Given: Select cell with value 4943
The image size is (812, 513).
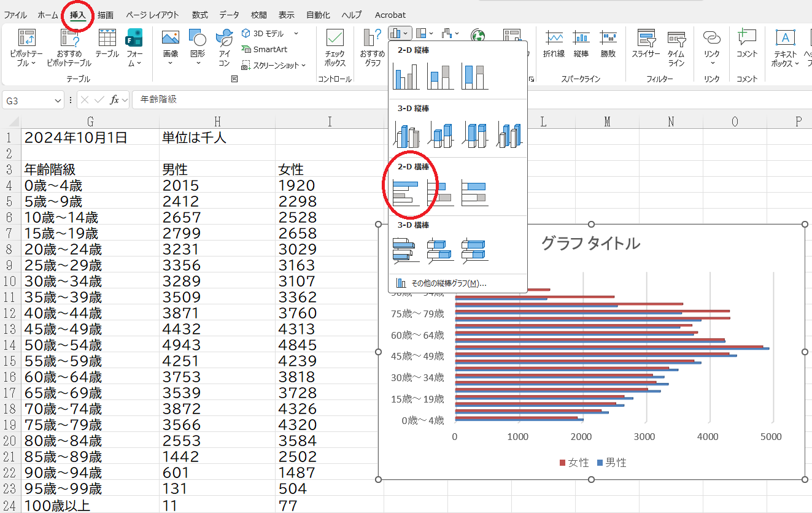Looking at the screenshot, I should (x=217, y=344).
